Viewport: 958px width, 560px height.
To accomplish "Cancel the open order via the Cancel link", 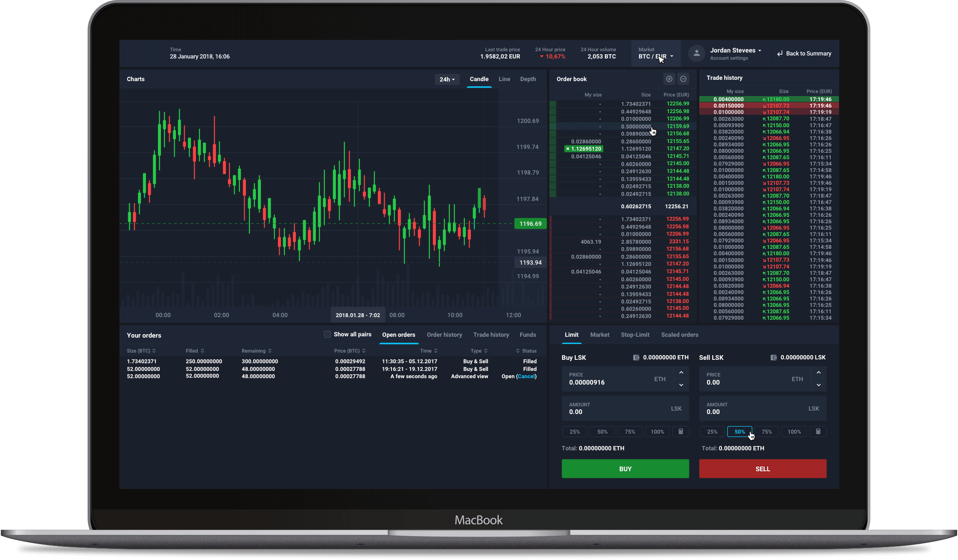I will pyautogui.click(x=526, y=376).
